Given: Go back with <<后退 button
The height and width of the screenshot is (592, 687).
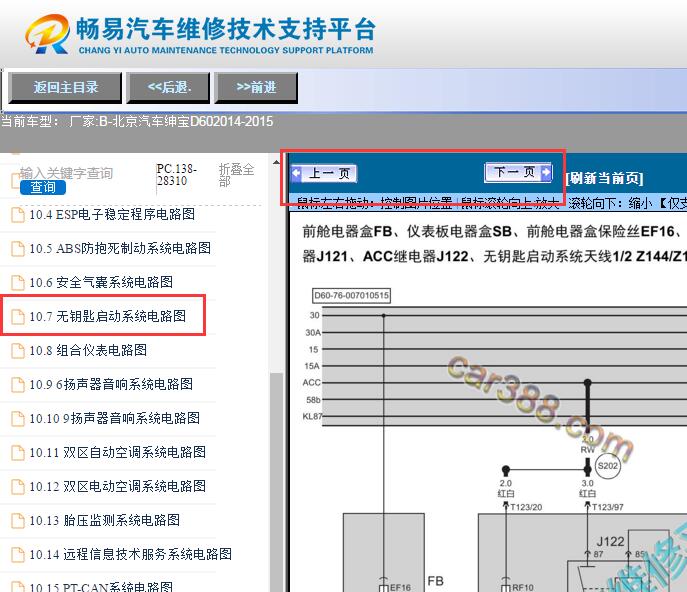Looking at the screenshot, I should (168, 88).
